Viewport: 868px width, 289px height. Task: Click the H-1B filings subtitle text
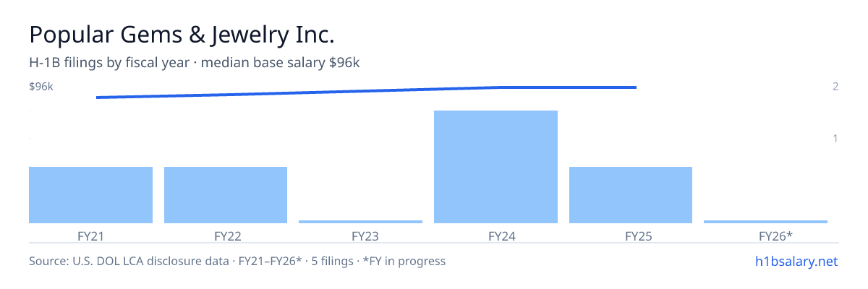click(195, 63)
